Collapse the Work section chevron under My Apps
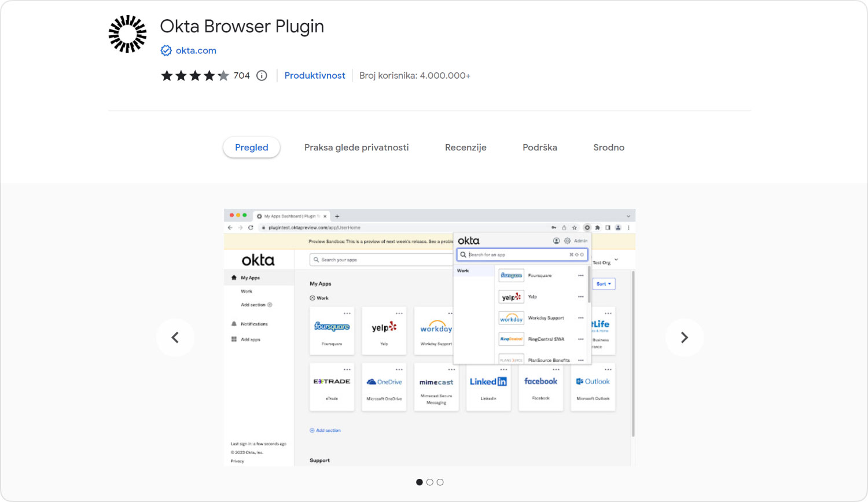Screen dimensions: 868x502 pos(312,298)
